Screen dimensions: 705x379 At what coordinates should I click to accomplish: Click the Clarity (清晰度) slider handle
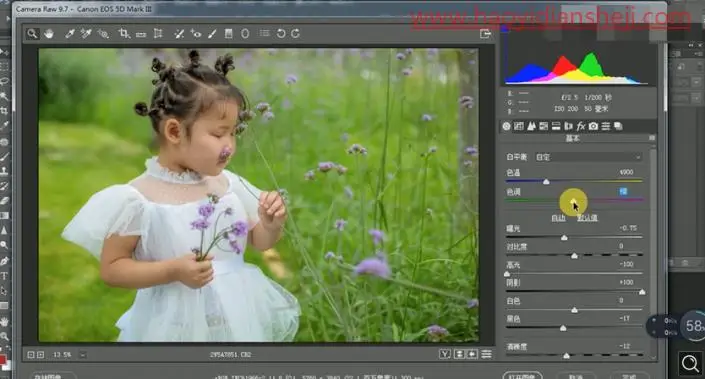(567, 356)
